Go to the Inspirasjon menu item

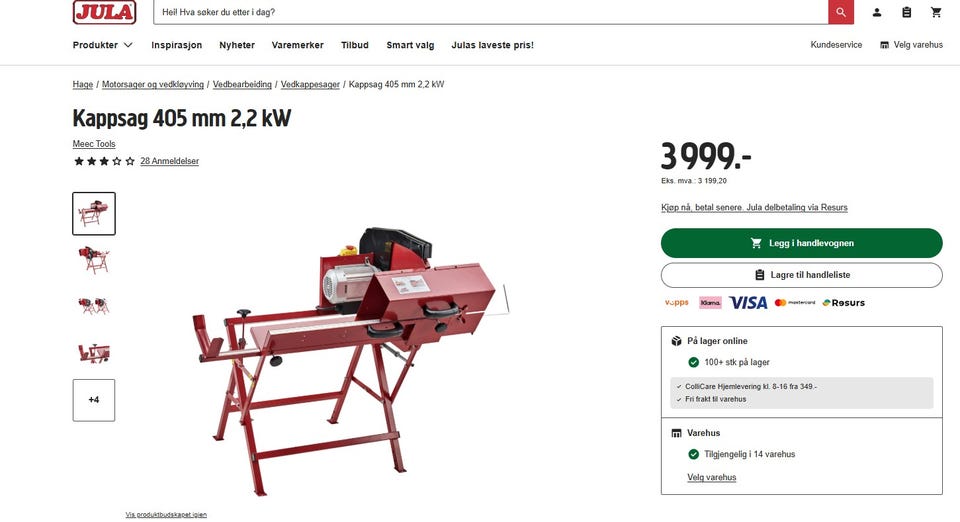[176, 45]
